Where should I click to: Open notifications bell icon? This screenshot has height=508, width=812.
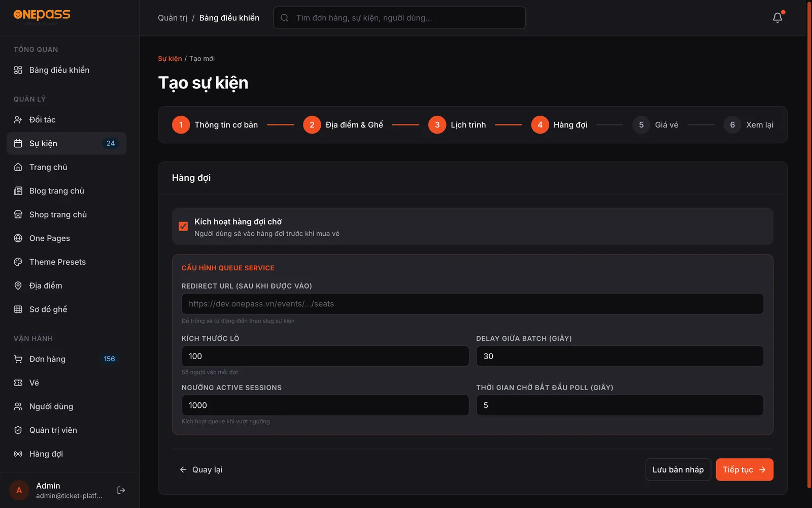(777, 18)
